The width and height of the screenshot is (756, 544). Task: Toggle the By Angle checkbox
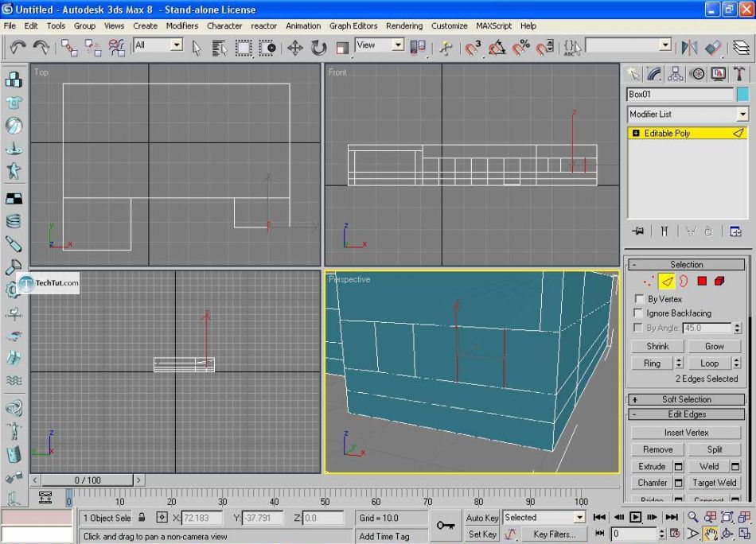pyautogui.click(x=638, y=328)
